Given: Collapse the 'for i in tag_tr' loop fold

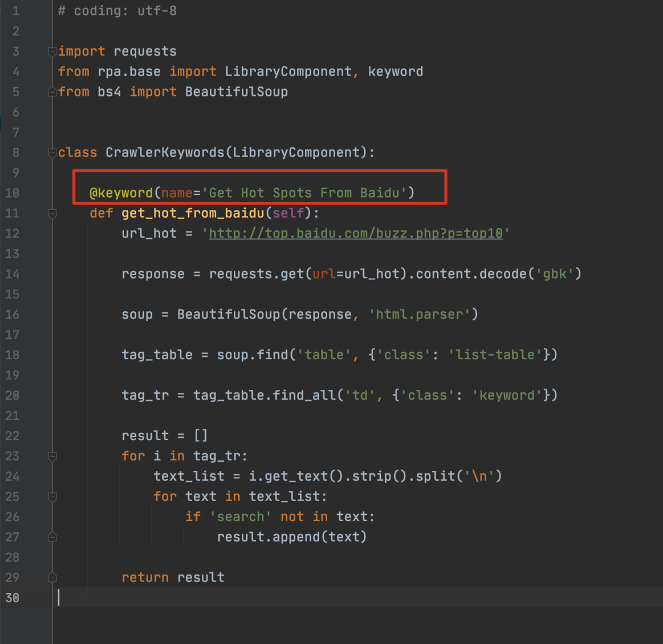Looking at the screenshot, I should tap(52, 456).
